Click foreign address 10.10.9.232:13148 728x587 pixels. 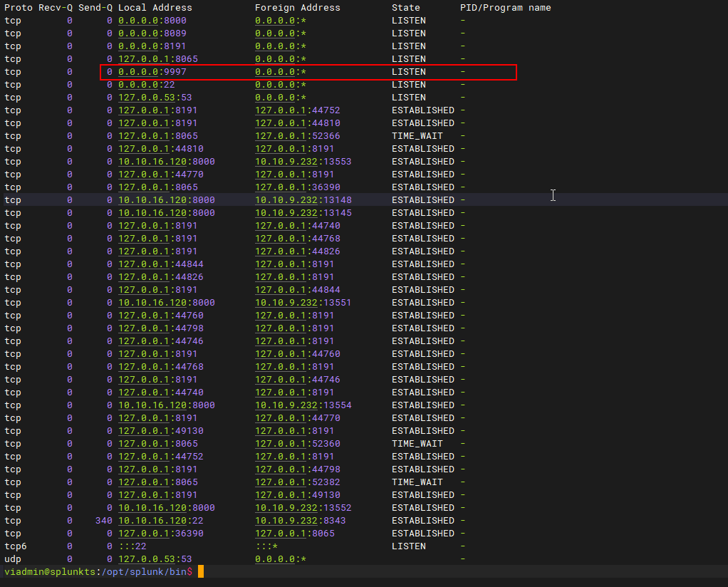coord(303,200)
